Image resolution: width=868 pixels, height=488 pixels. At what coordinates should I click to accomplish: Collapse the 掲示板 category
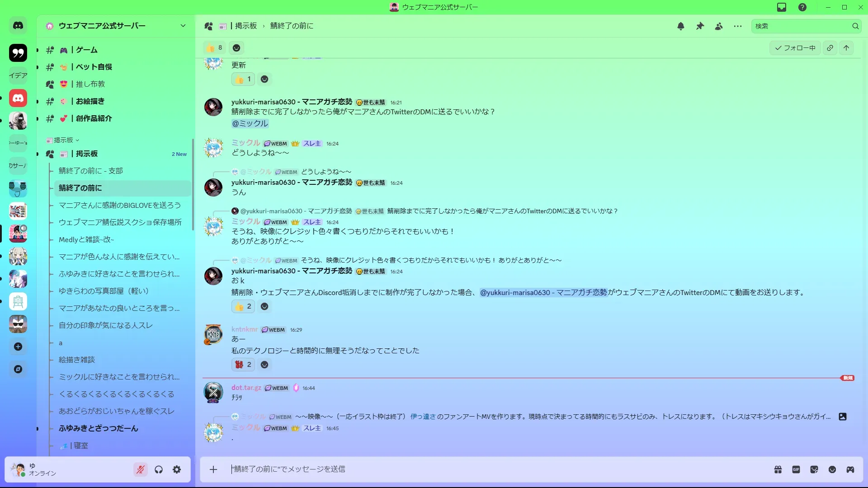click(63, 140)
